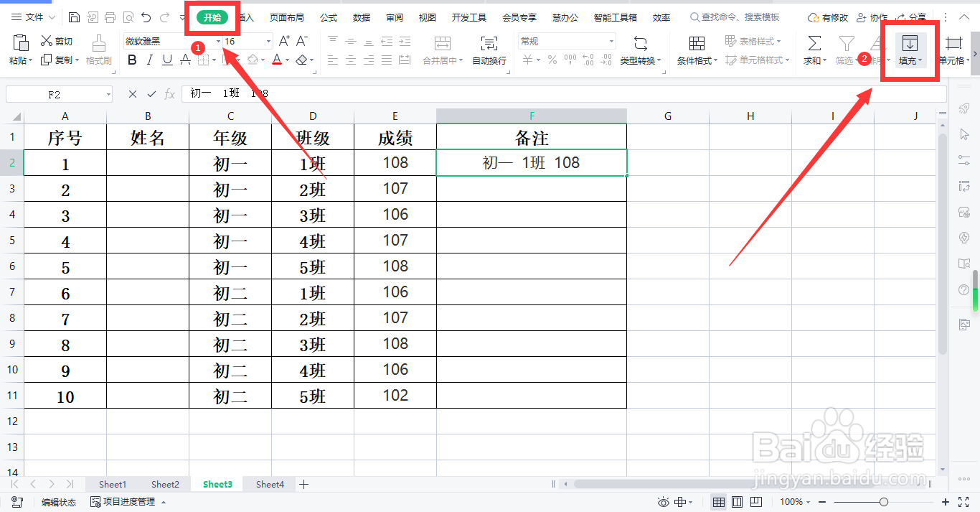Image resolution: width=980 pixels, height=512 pixels.
Task: Open Print Preview icon
Action: (128, 17)
